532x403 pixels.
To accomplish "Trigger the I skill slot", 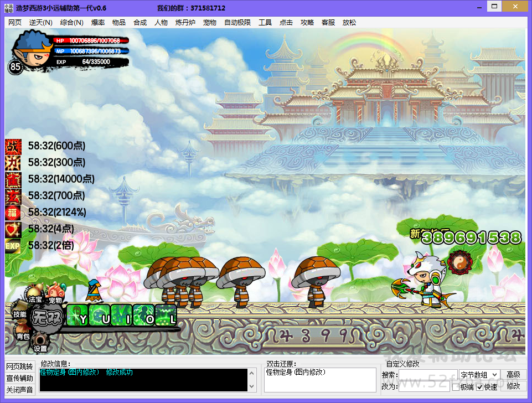I will [122, 316].
